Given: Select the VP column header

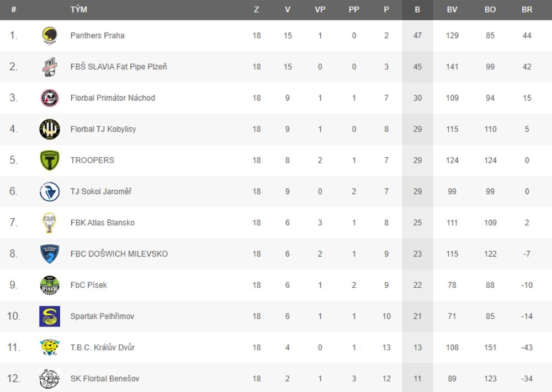Looking at the screenshot, I should (320, 10).
